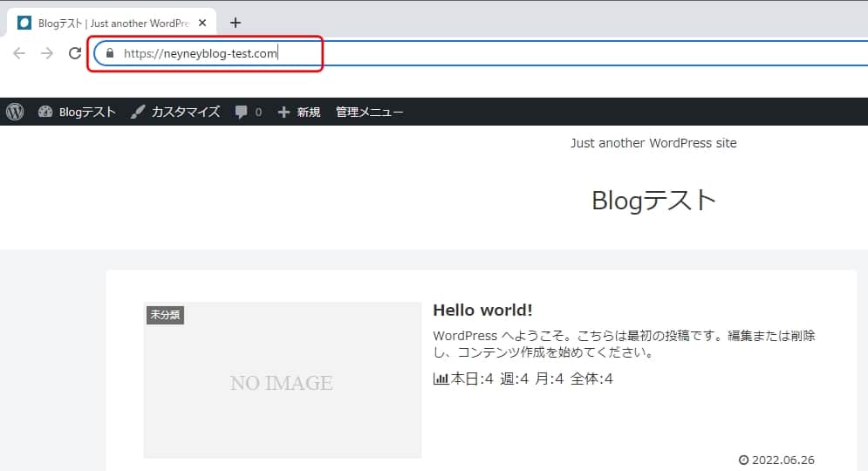This screenshot has width=868, height=471.
Task: Click the Blogテスト site title
Action: pyautogui.click(x=653, y=200)
